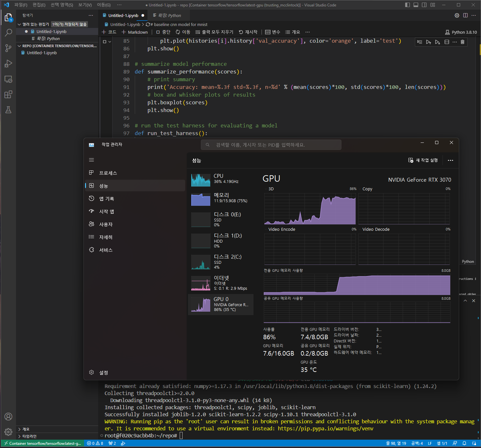
Task: Expand the Task Manager navigation menu
Action: [91, 160]
